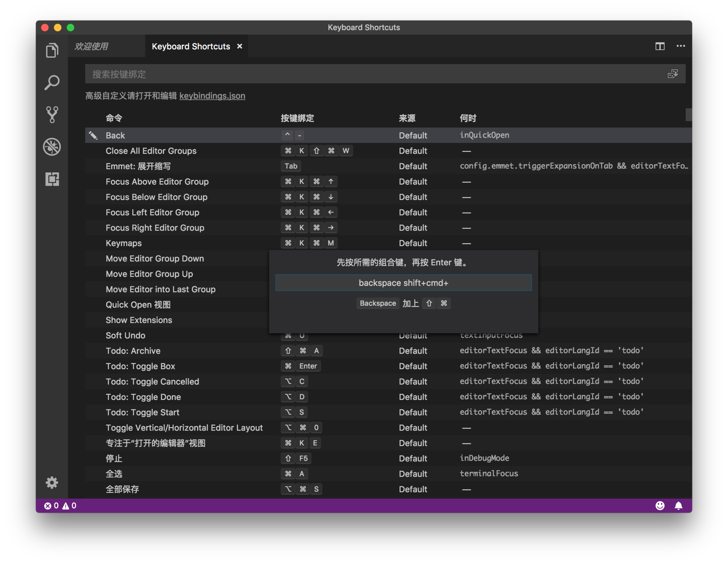Open Source Control git icon
728x564 pixels.
coord(52,115)
